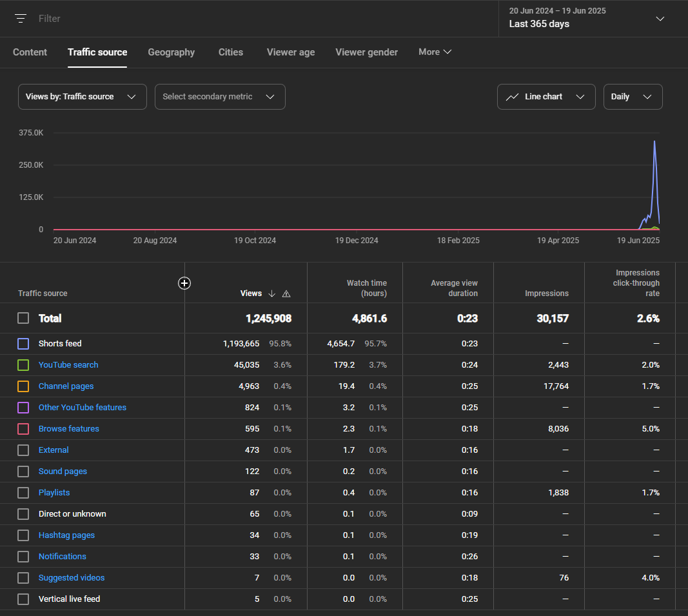The width and height of the screenshot is (688, 616).
Task: Toggle the Browse features checkbox
Action: click(23, 429)
